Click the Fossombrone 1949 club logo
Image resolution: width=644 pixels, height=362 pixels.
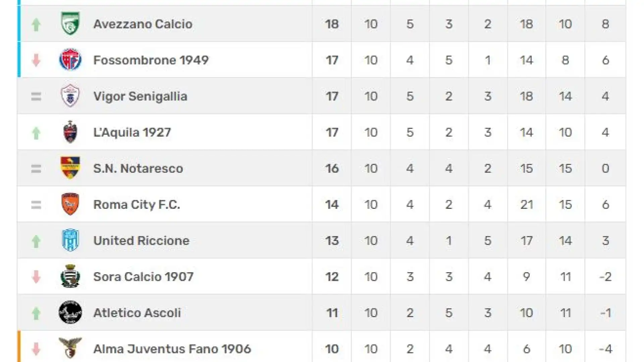pos(70,60)
